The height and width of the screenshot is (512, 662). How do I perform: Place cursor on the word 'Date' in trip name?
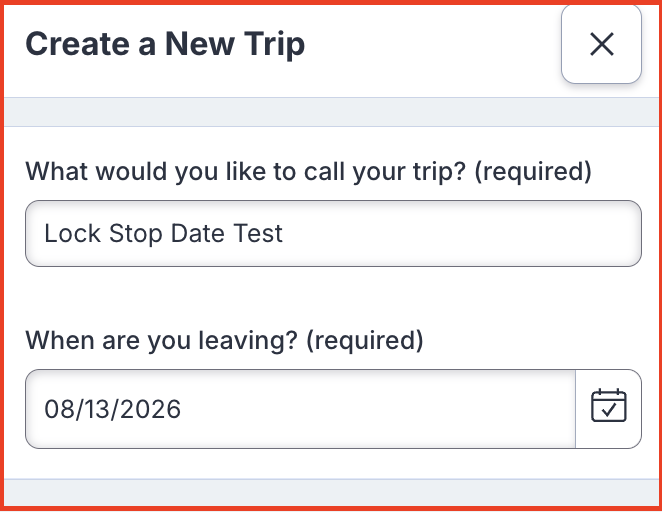pos(198,233)
